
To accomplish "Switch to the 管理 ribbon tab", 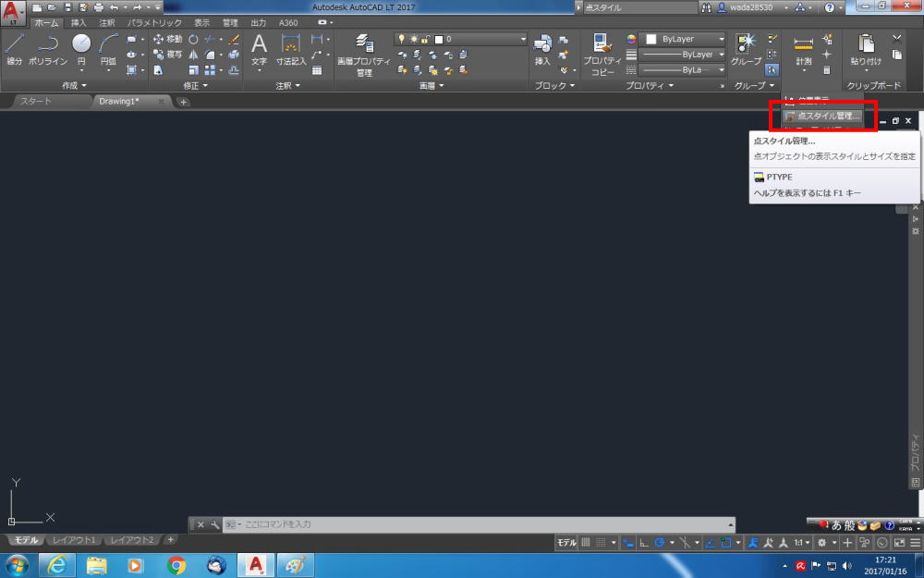I will point(230,23).
